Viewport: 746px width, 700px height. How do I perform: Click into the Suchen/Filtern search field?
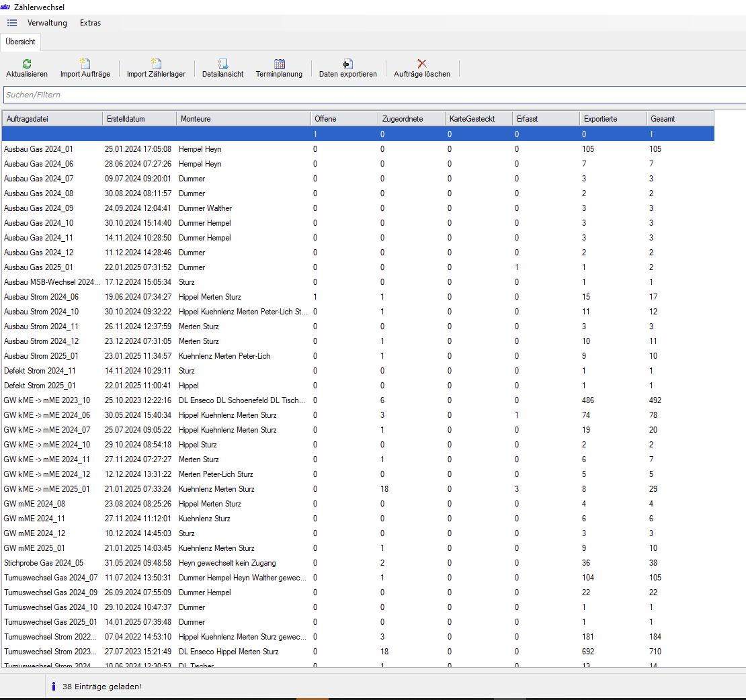click(x=370, y=95)
